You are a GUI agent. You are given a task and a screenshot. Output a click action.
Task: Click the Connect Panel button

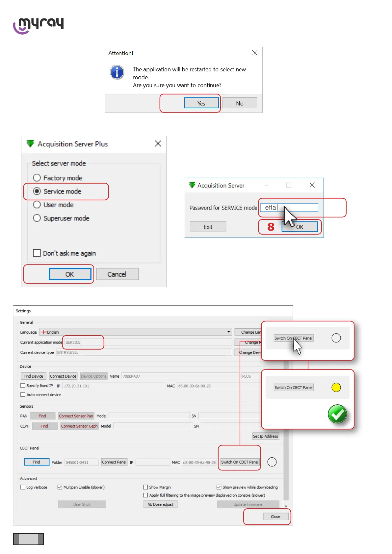coord(114,462)
